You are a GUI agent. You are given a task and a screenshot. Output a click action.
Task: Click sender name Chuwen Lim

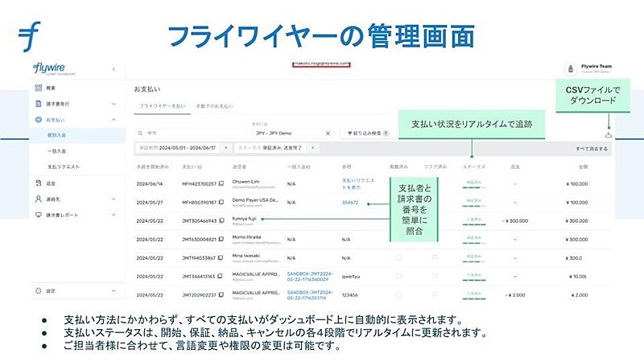click(246, 182)
